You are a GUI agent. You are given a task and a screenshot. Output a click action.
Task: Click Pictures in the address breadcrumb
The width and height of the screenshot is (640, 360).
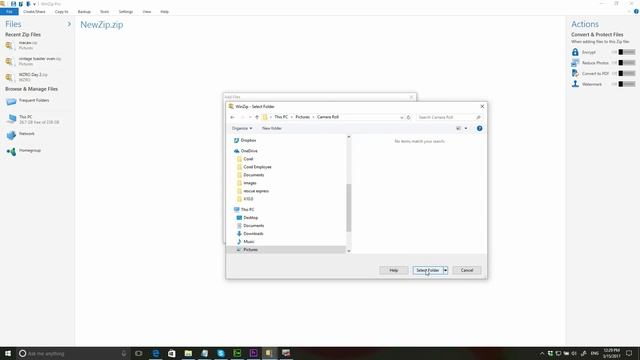[303, 117]
